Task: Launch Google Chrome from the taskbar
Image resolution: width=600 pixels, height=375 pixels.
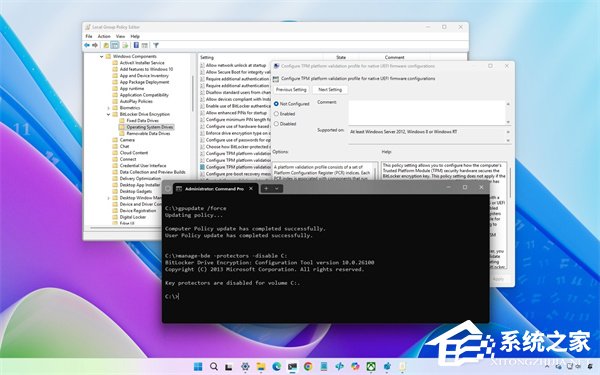Action: point(308,367)
